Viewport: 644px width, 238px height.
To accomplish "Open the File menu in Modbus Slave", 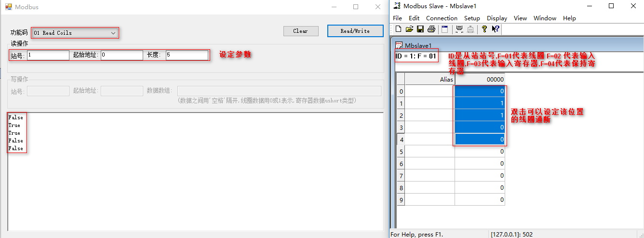I will [397, 18].
